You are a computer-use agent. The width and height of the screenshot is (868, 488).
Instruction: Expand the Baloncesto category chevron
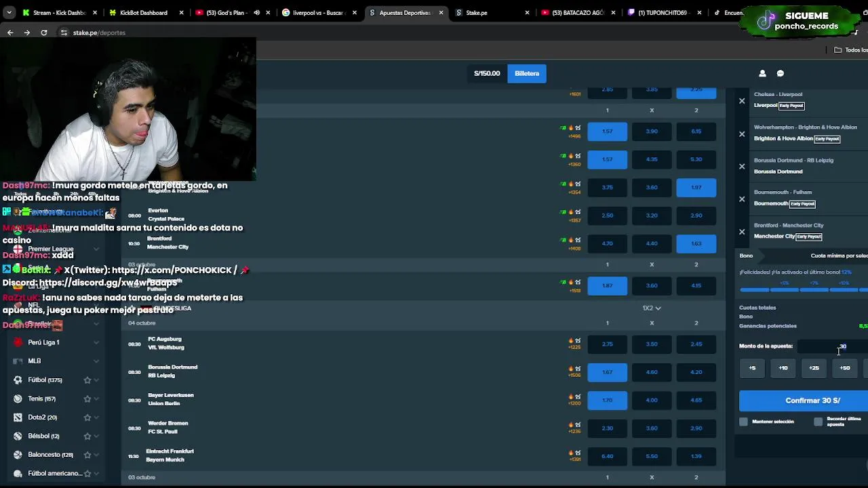[96, 454]
